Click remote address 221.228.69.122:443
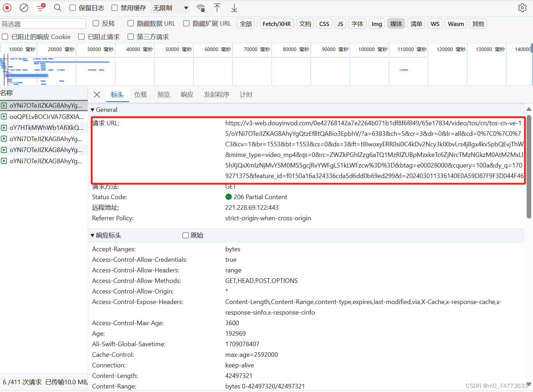The width and height of the screenshot is (533, 392). (252, 208)
